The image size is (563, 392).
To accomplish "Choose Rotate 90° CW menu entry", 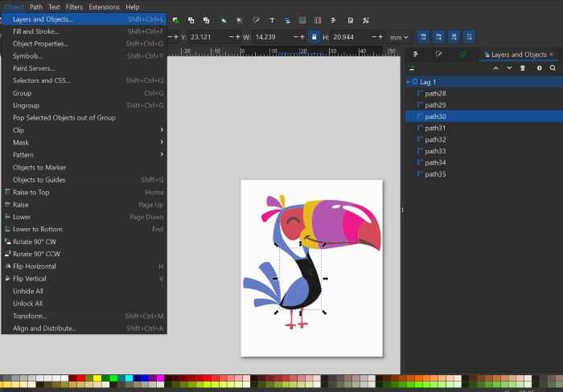I will [35, 242].
